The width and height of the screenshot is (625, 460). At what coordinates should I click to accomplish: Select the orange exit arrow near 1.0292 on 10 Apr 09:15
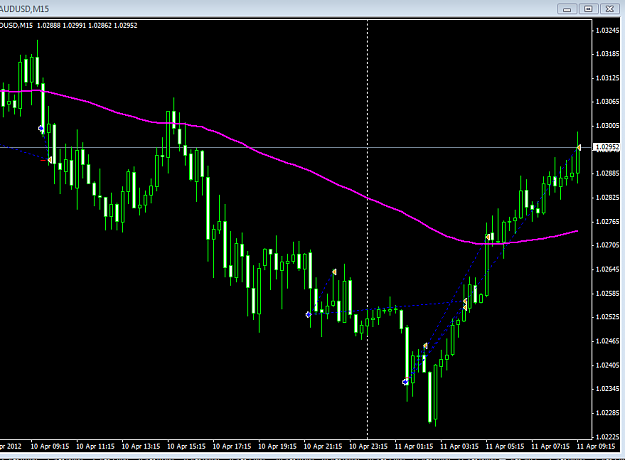coord(49,160)
